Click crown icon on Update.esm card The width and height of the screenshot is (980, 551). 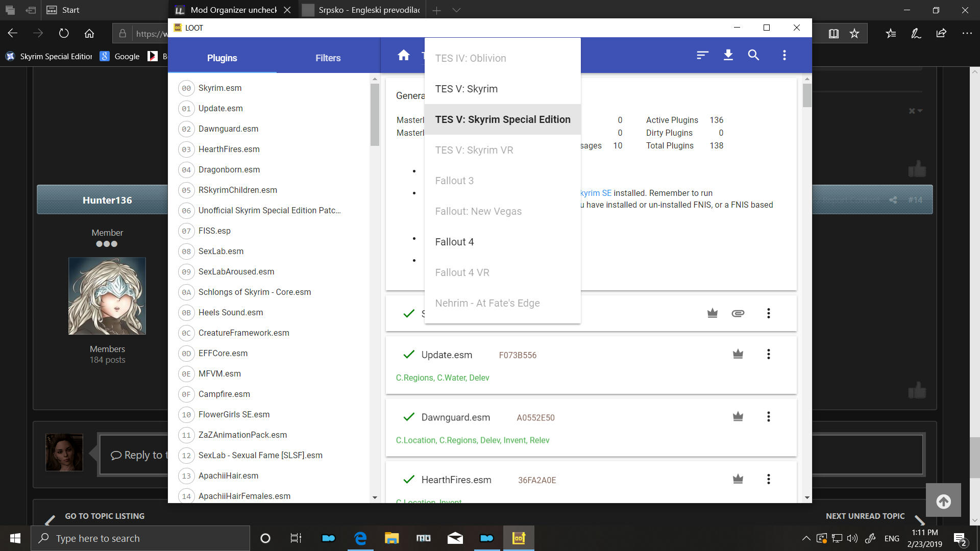[738, 354]
